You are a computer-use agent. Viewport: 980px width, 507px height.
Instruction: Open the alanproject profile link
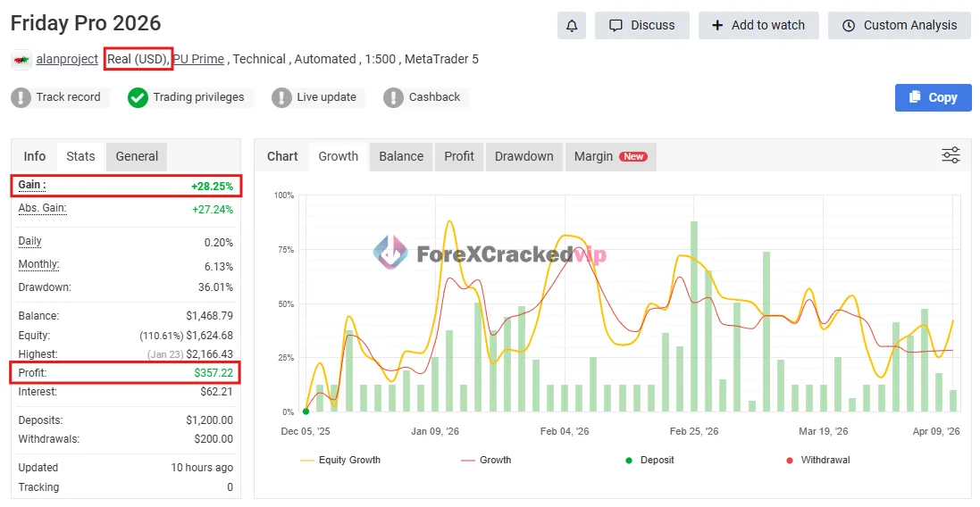pos(67,59)
